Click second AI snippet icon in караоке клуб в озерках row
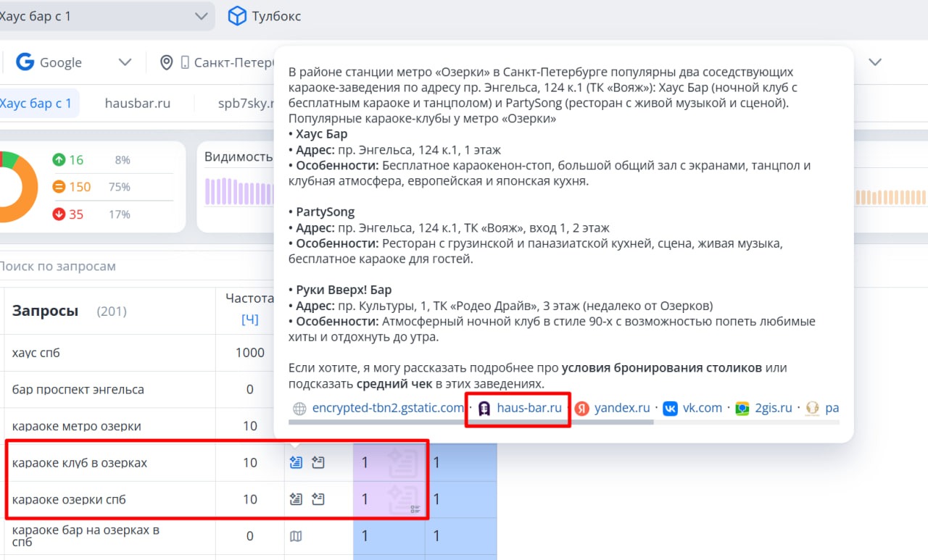Image resolution: width=928 pixels, height=560 pixels. click(x=318, y=462)
